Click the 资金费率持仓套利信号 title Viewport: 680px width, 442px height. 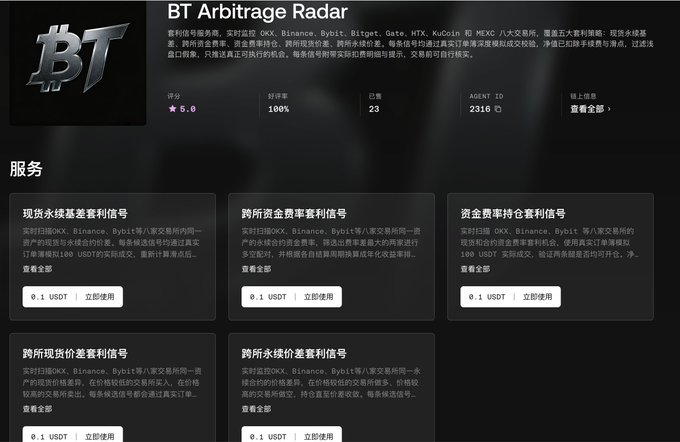pos(513,213)
